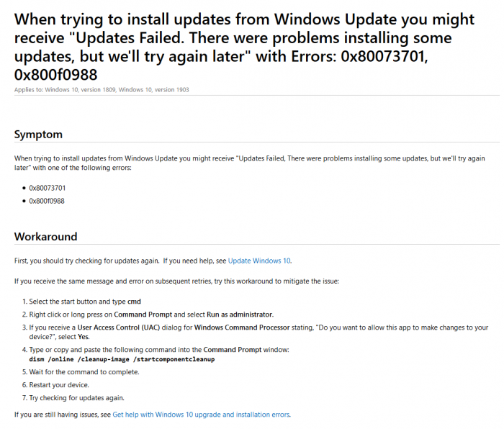This screenshot has width=504, height=429.
Task: Click the bold "cmd" text in step 1
Action: (x=134, y=302)
